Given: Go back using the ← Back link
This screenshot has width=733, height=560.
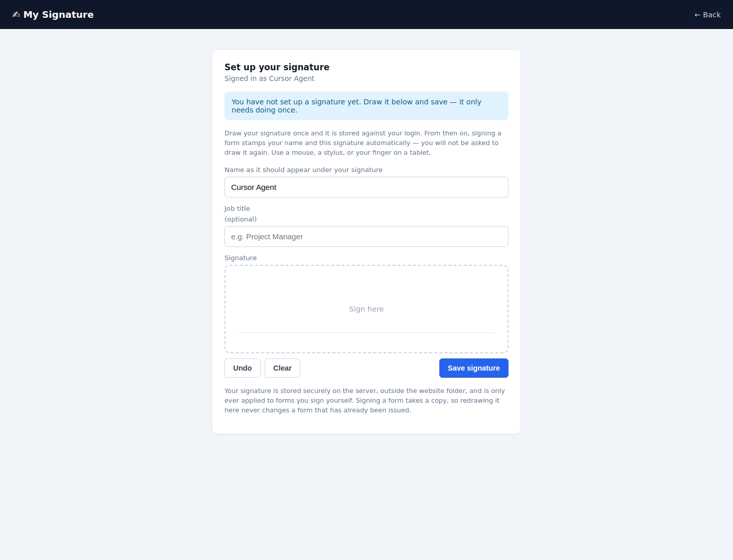Looking at the screenshot, I should (708, 15).
